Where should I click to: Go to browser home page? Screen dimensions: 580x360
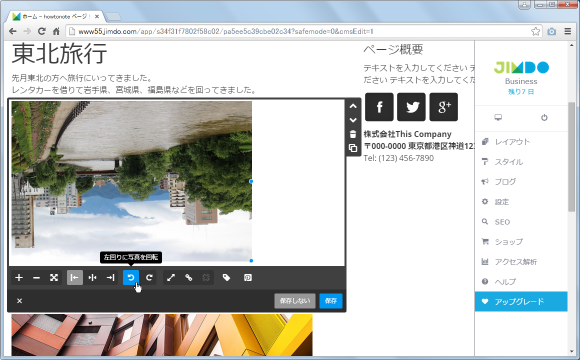(56, 31)
